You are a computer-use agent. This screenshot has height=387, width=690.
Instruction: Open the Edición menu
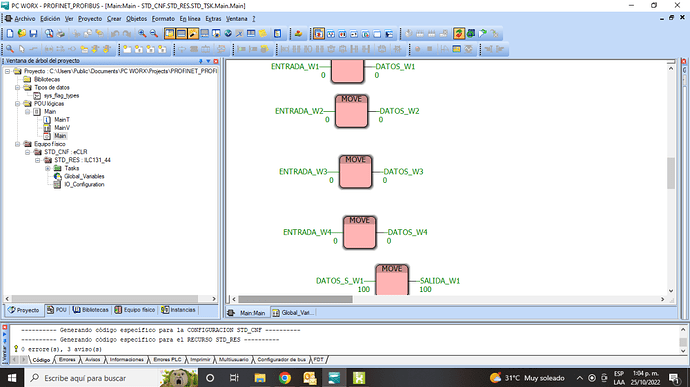coord(50,18)
